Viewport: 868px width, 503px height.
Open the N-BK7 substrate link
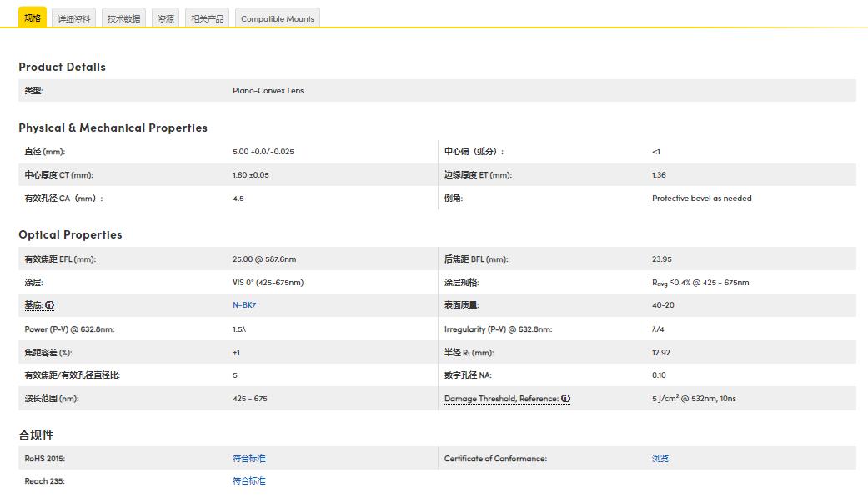[244, 305]
